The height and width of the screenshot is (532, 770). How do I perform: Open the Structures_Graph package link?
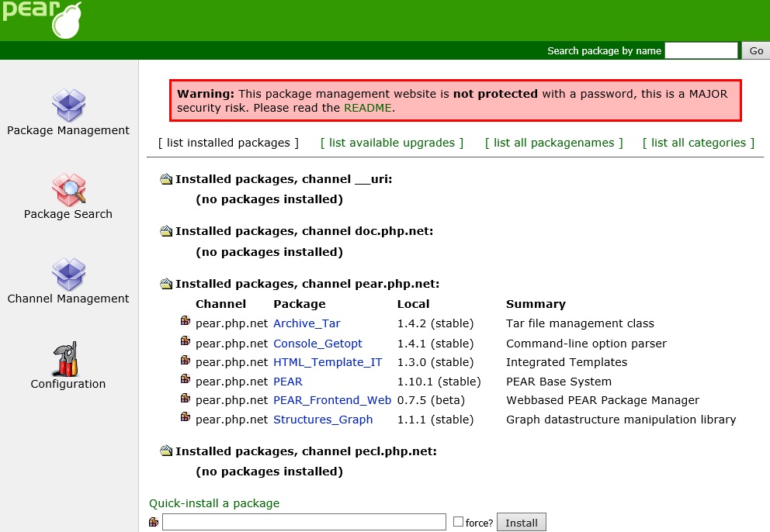pos(323,420)
